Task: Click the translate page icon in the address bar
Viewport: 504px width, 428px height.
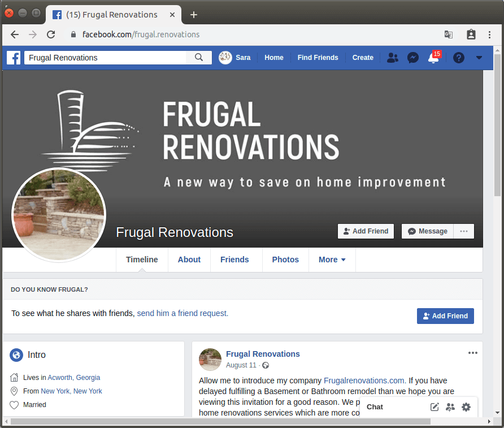Action: 449,34
